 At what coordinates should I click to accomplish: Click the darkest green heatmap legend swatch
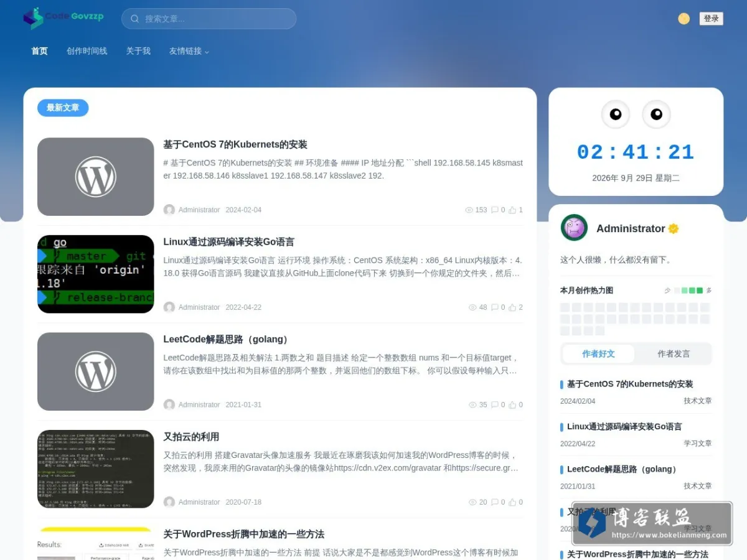click(x=700, y=291)
